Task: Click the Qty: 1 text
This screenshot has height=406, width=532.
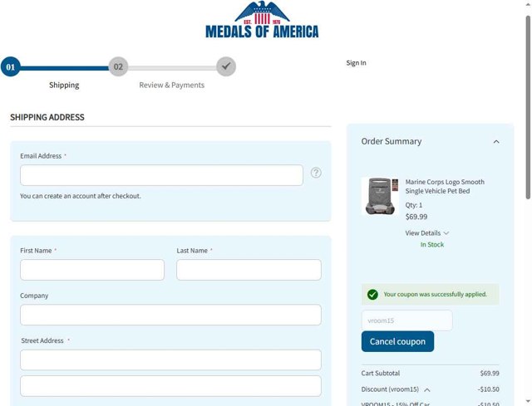Action: pyautogui.click(x=414, y=205)
